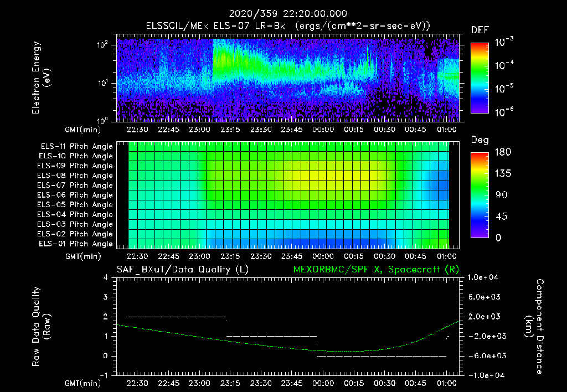Click '23:15' time tick under data quality panel
Viewport: 567px width, 392px height.
[230, 383]
